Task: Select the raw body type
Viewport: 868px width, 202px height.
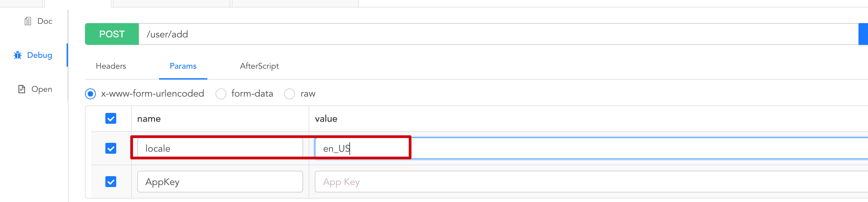Action: click(290, 94)
